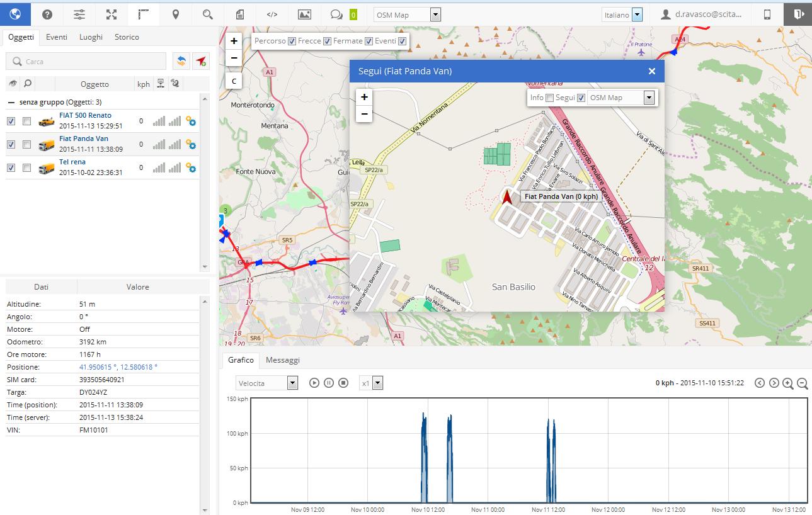Switch to the Luoghi tab
The height and width of the screenshot is (515, 812).
click(x=91, y=37)
